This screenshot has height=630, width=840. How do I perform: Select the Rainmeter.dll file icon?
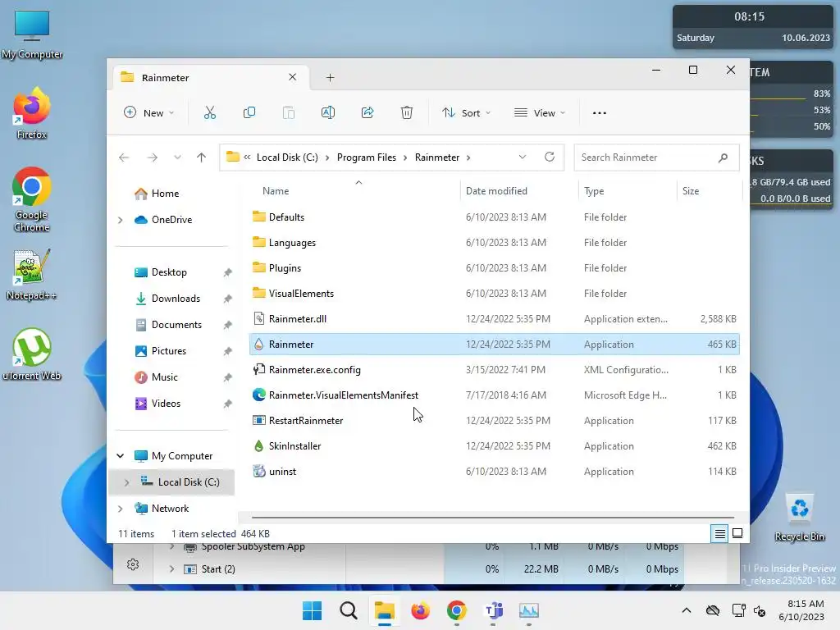coord(258,319)
